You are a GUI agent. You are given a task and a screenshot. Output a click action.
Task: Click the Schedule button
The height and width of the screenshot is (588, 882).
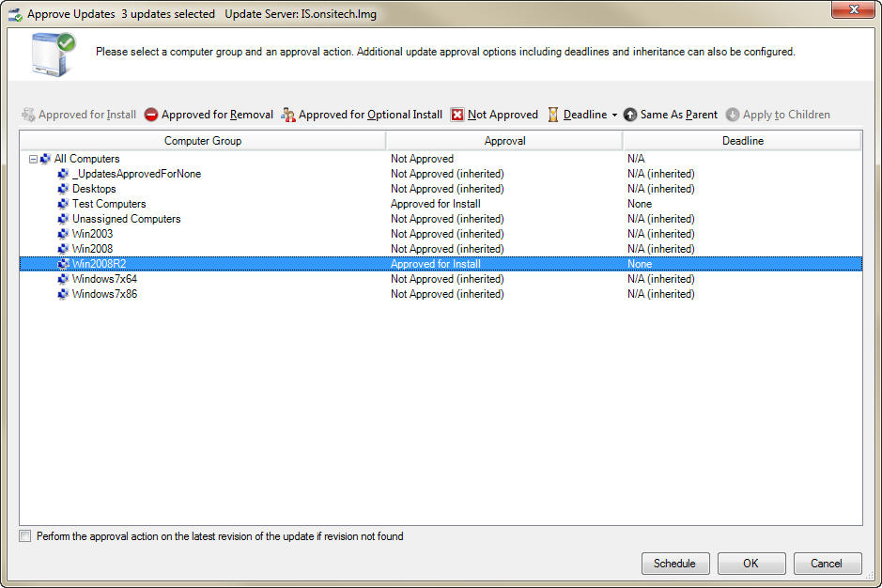(675, 564)
